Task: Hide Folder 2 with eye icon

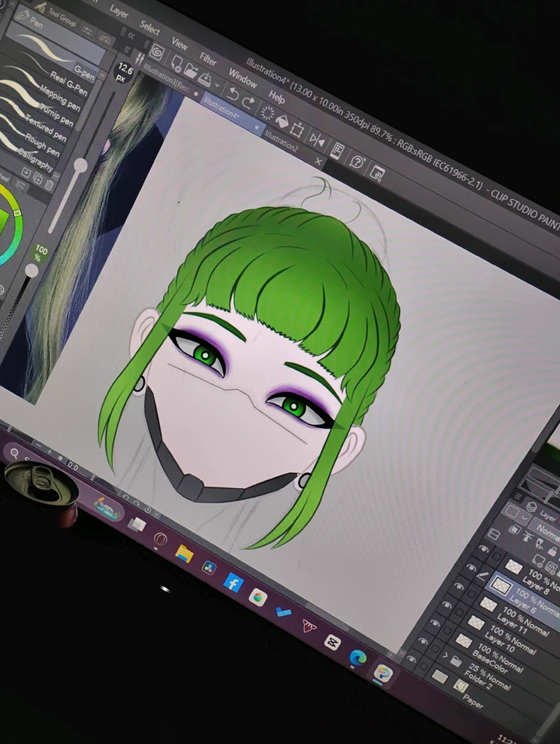Action: [x=423, y=641]
